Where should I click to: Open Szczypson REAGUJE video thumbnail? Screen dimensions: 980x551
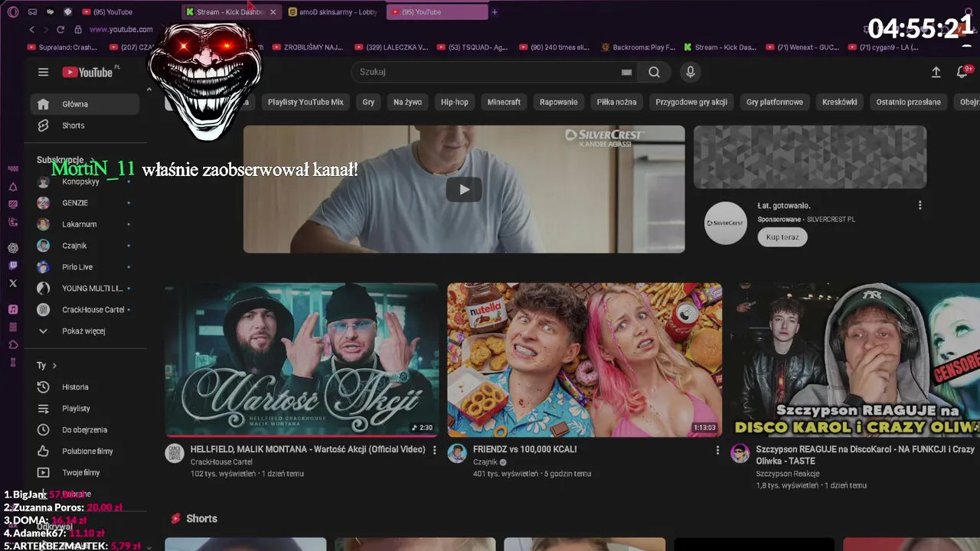click(x=855, y=360)
